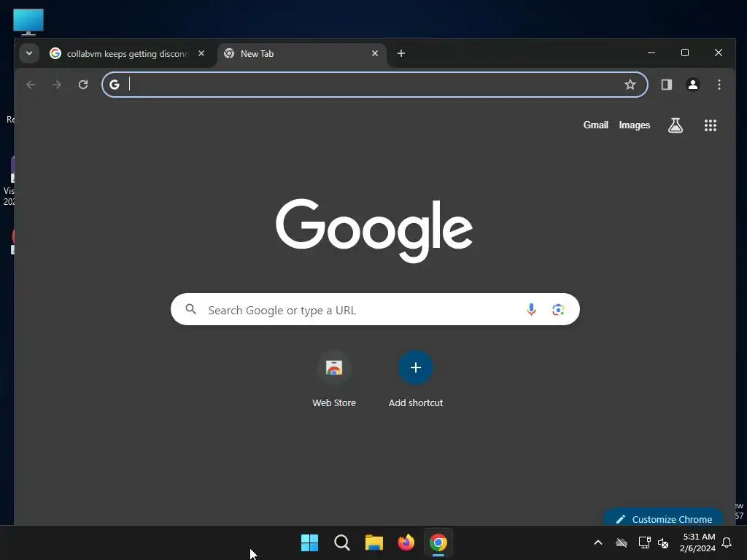This screenshot has width=747, height=560.
Task: Switch to the collabvm keeps getting disconnected tab
Action: pyautogui.click(x=128, y=54)
